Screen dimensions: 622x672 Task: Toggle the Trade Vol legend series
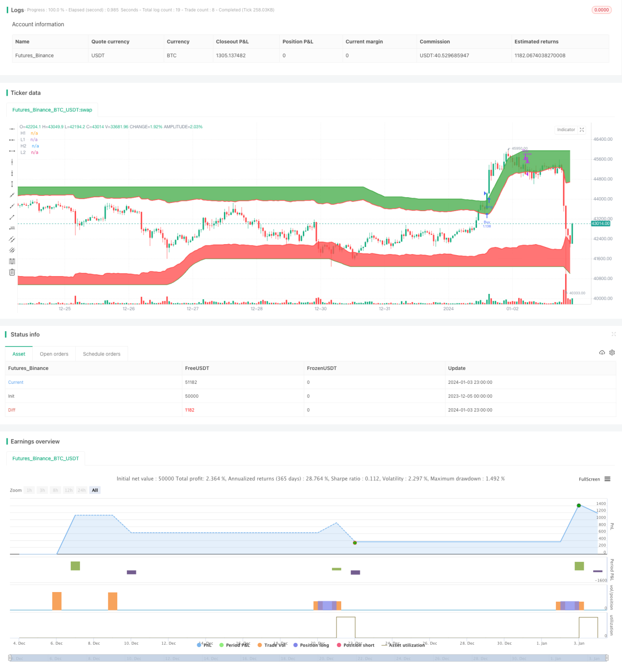pyautogui.click(x=272, y=645)
